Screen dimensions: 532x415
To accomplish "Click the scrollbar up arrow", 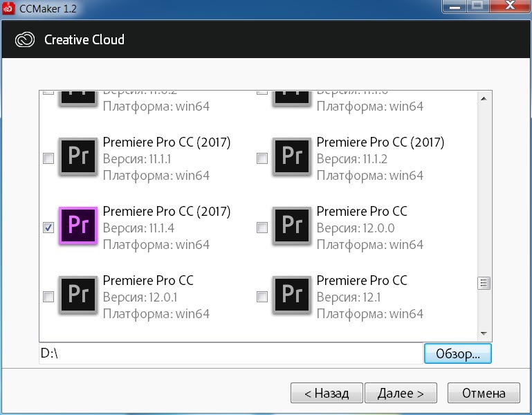I will (x=484, y=99).
